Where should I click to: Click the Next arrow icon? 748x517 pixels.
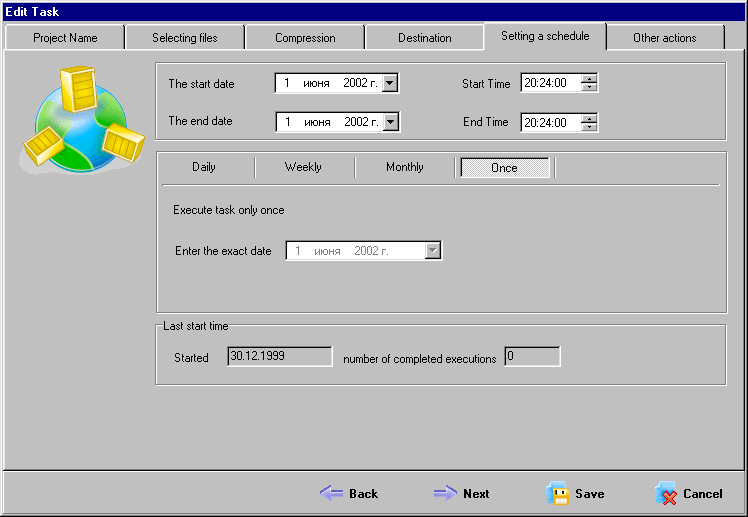(x=445, y=493)
